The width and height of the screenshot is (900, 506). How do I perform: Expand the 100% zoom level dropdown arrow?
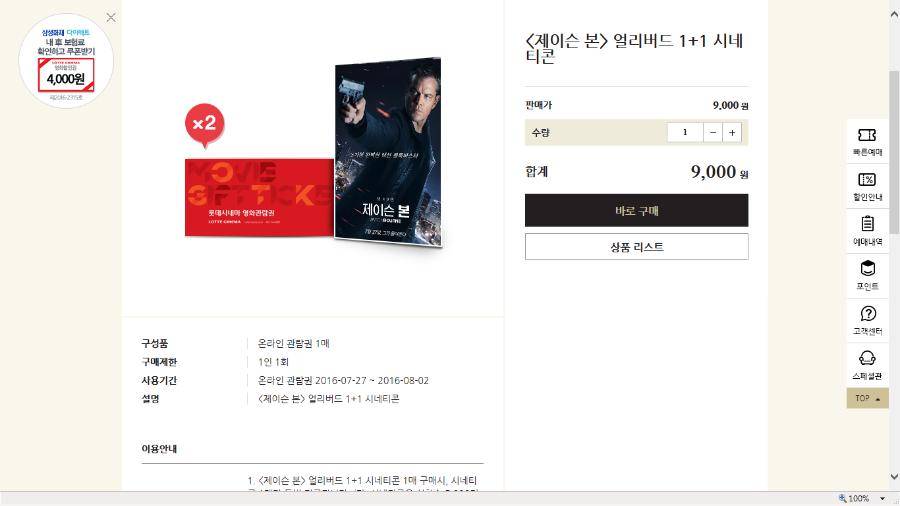pos(882,499)
